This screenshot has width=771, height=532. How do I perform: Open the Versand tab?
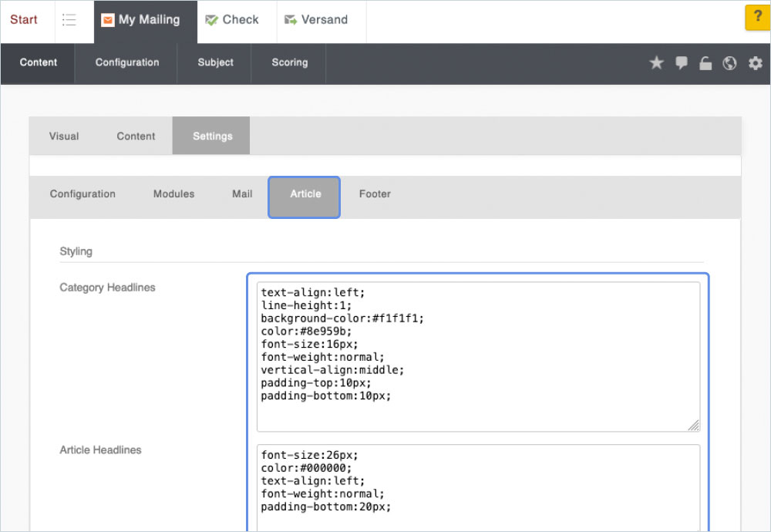(322, 20)
